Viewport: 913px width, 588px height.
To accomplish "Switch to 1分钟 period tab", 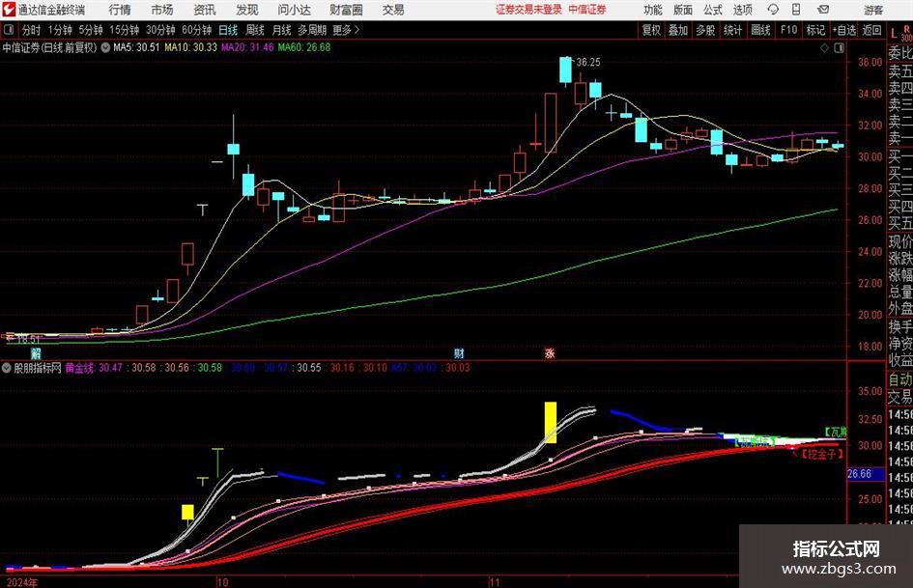I will [x=60, y=30].
